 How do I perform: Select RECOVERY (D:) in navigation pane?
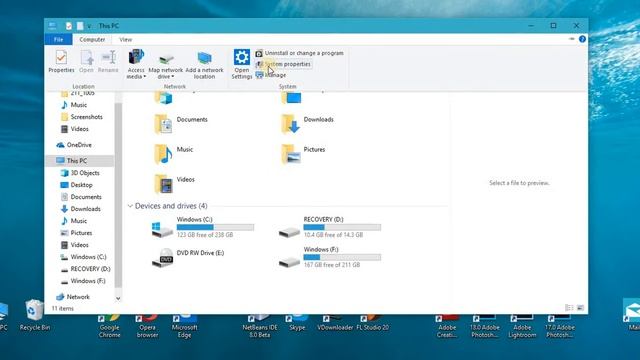pos(86,269)
